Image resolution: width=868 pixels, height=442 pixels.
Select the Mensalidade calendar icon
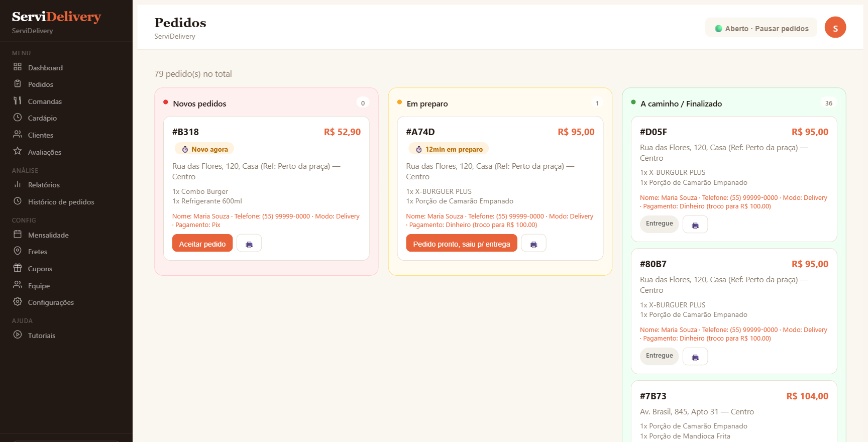[x=18, y=234]
